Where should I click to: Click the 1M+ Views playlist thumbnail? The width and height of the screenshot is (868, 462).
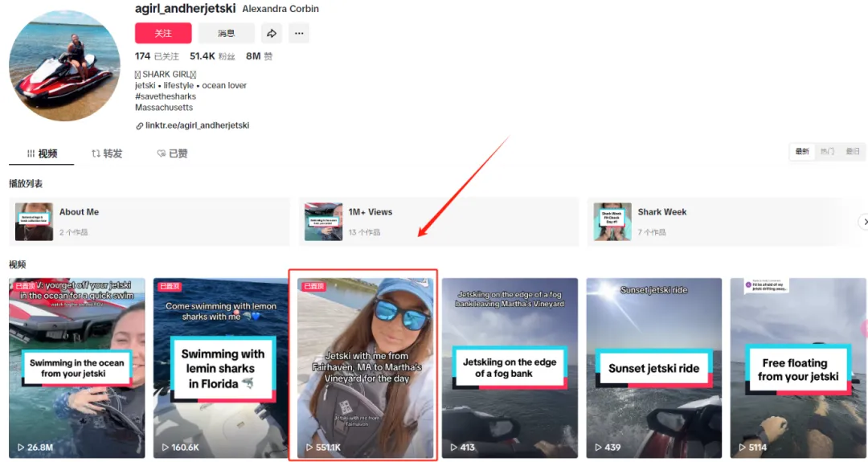coord(323,221)
